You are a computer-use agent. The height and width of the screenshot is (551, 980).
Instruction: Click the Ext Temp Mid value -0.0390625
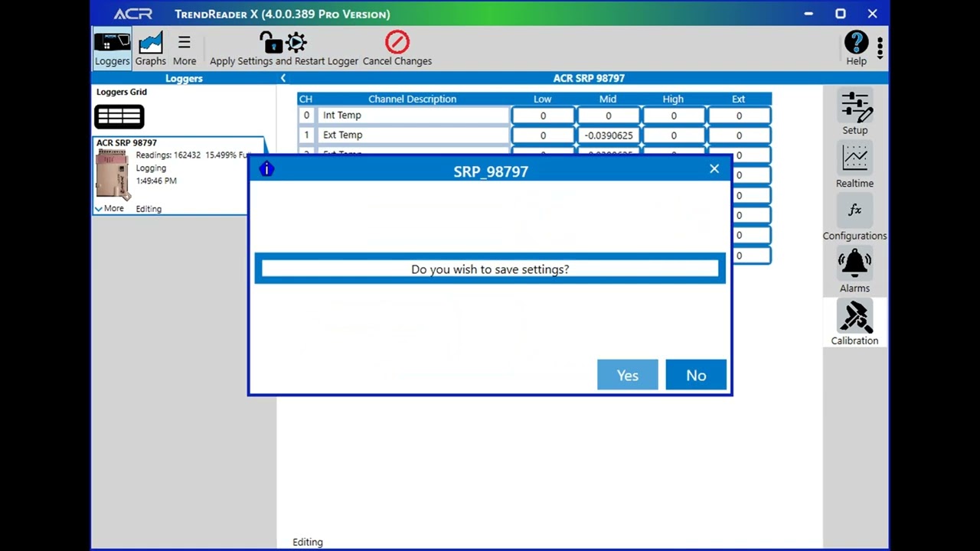click(608, 135)
